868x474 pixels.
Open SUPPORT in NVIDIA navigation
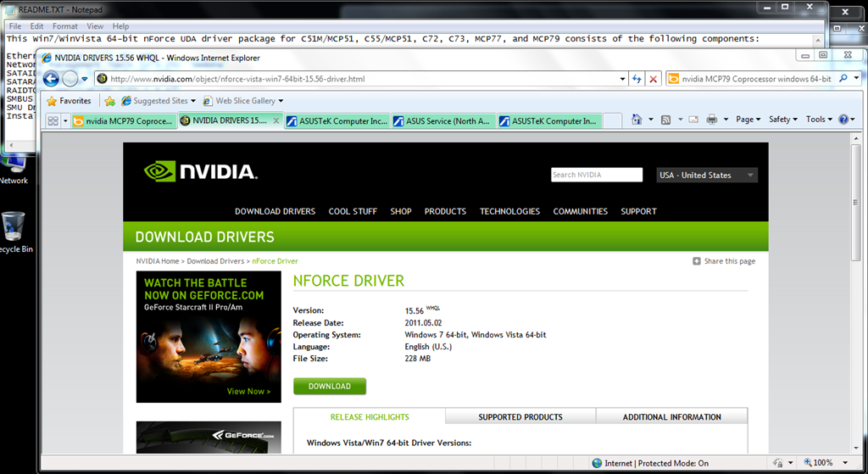(638, 211)
